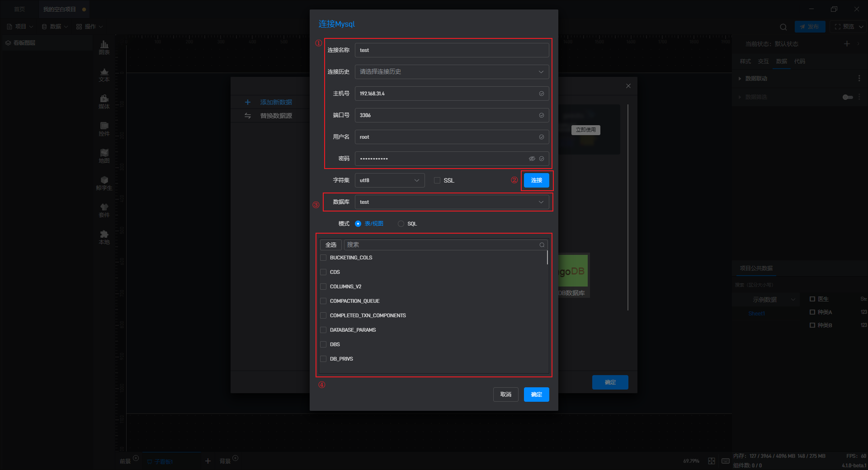Open the 媒体 (media) sidebar icon
Image resolution: width=868 pixels, height=470 pixels.
(104, 102)
